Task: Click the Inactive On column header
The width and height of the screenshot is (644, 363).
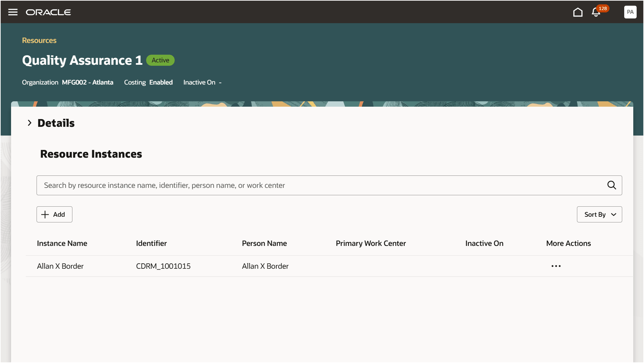Action: coord(484,243)
